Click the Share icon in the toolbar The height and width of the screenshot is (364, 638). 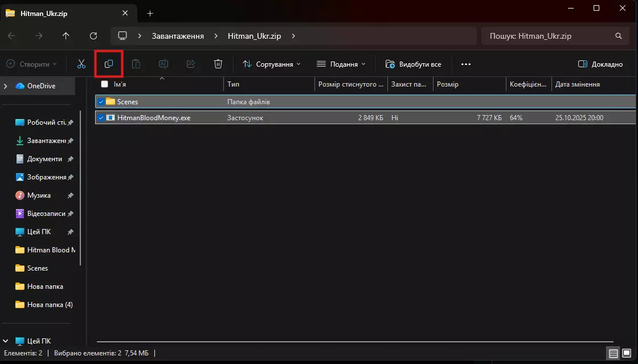[191, 64]
